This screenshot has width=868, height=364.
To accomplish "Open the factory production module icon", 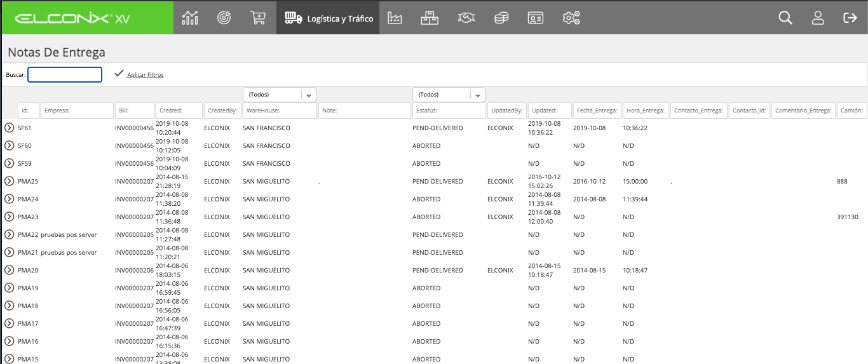I will [x=395, y=18].
